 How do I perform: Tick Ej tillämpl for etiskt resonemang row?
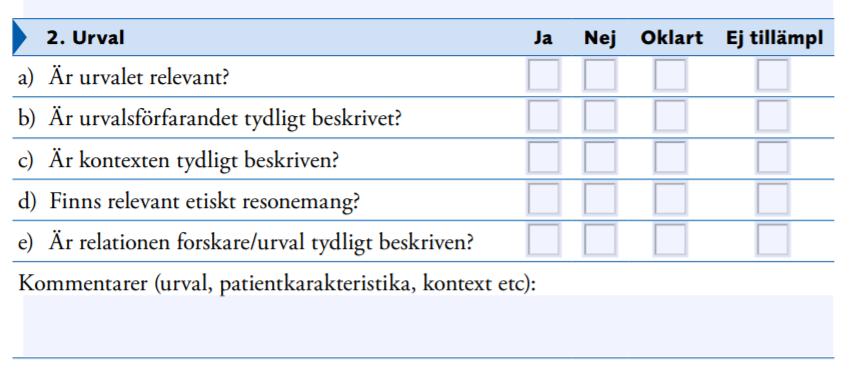(x=773, y=199)
